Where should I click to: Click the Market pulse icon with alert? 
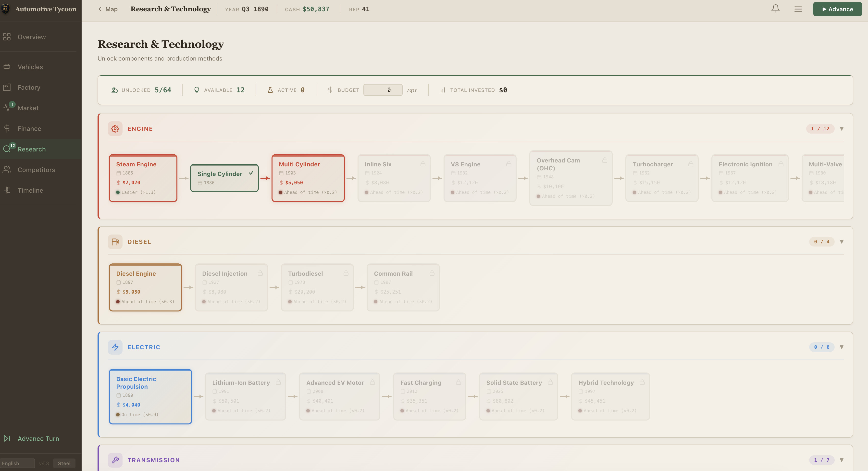tap(7, 108)
